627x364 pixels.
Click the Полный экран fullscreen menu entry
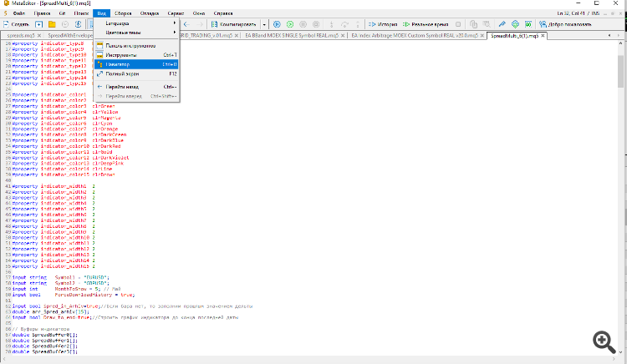click(136, 73)
